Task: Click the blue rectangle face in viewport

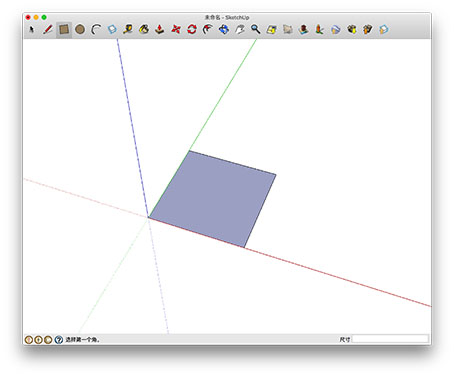Action: [213, 200]
